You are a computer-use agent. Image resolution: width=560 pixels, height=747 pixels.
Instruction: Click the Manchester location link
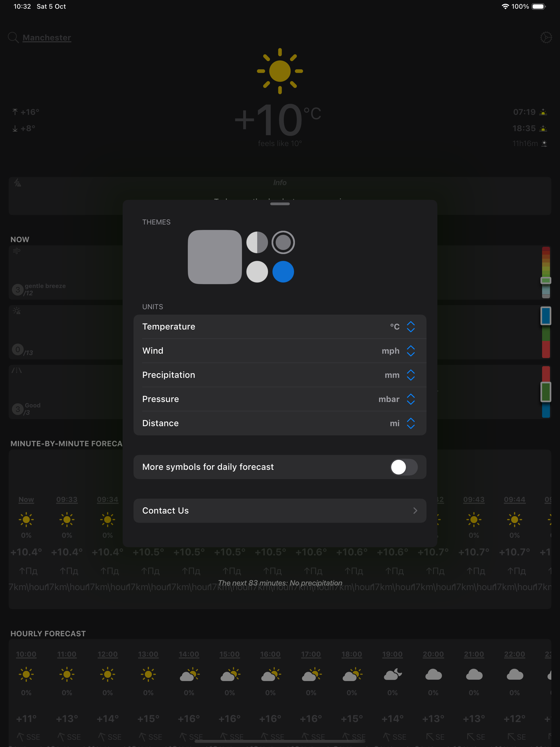(47, 37)
